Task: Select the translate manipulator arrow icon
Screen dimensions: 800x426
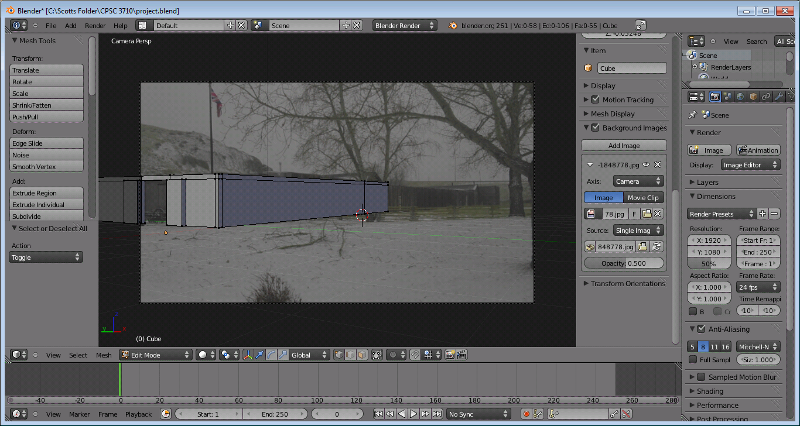Action: click(260, 355)
